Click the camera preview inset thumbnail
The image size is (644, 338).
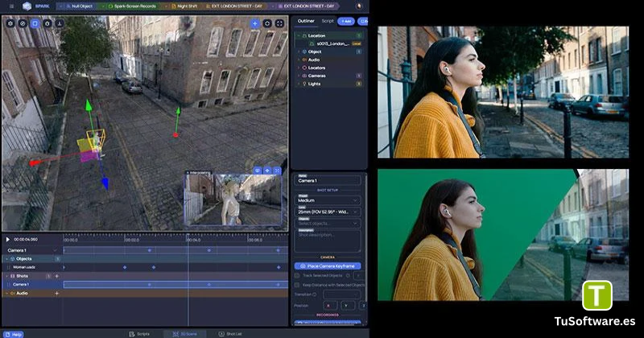click(233, 200)
